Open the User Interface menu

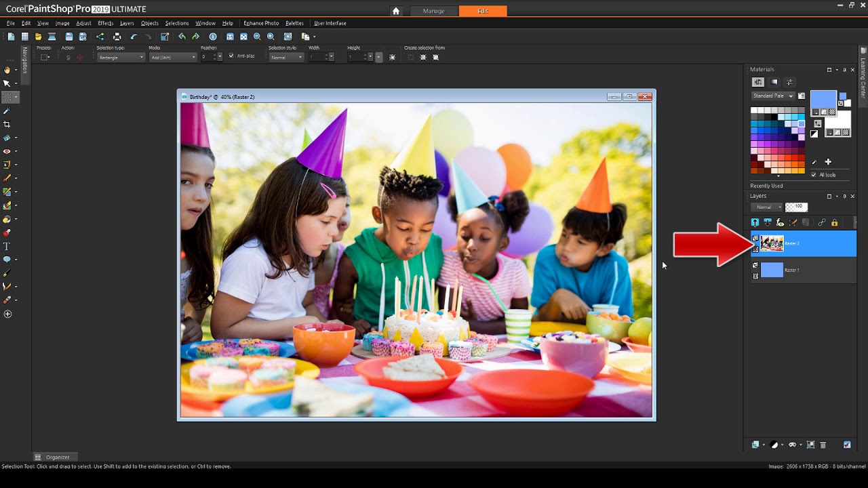click(330, 23)
